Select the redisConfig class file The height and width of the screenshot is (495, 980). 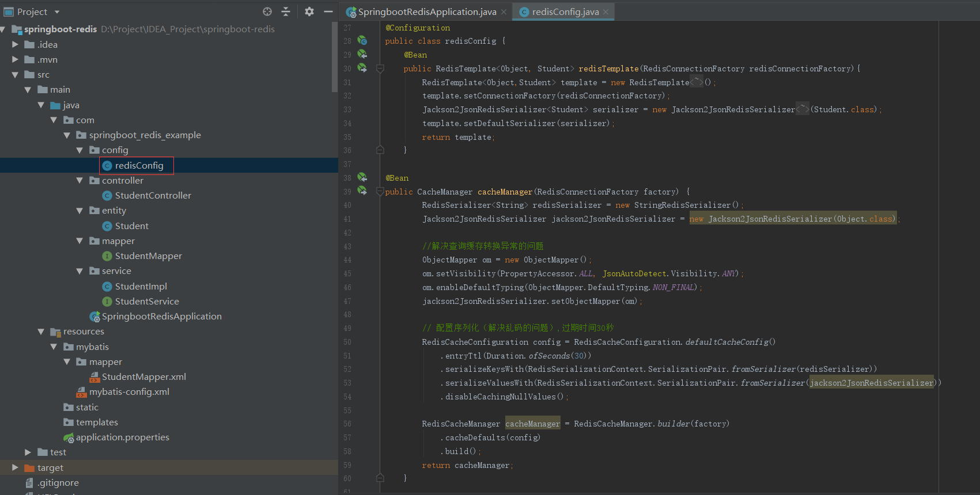pyautogui.click(x=139, y=165)
